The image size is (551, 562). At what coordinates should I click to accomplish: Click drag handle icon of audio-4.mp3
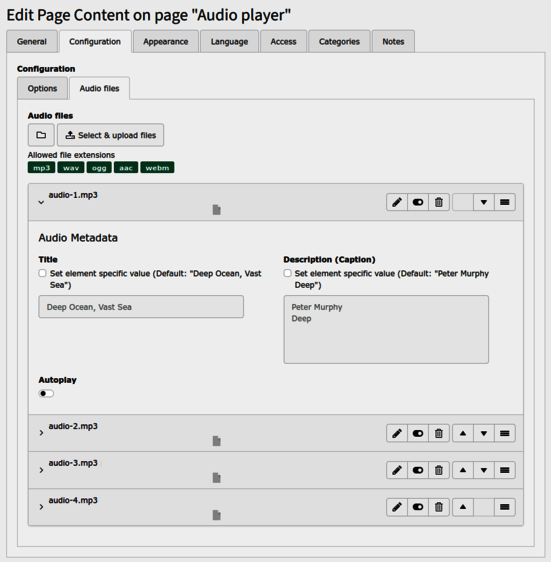[505, 507]
